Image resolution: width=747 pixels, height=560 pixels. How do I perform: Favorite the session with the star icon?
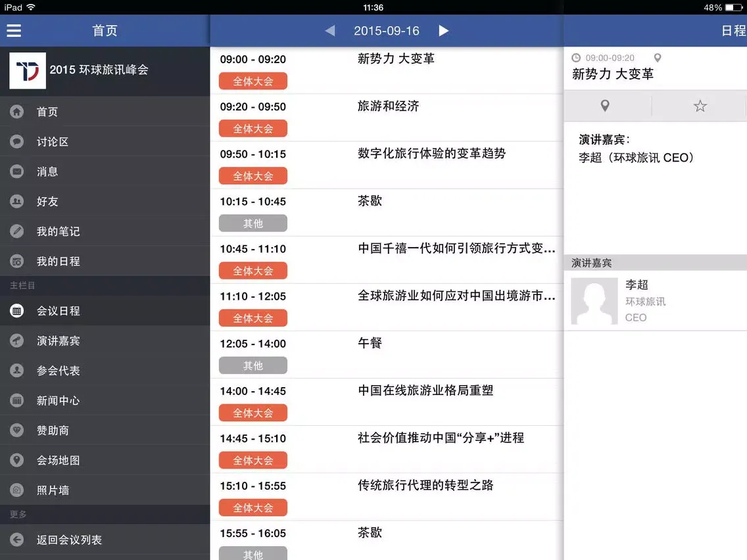(700, 106)
